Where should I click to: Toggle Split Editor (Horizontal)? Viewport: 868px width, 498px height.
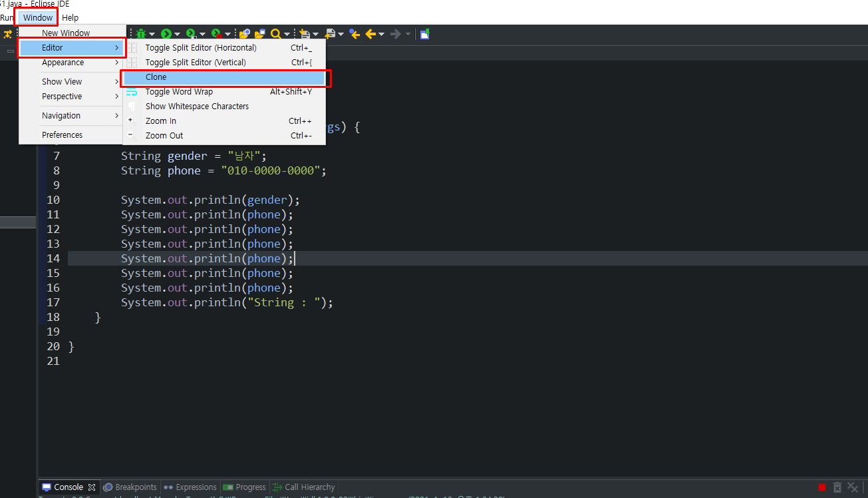224,48
